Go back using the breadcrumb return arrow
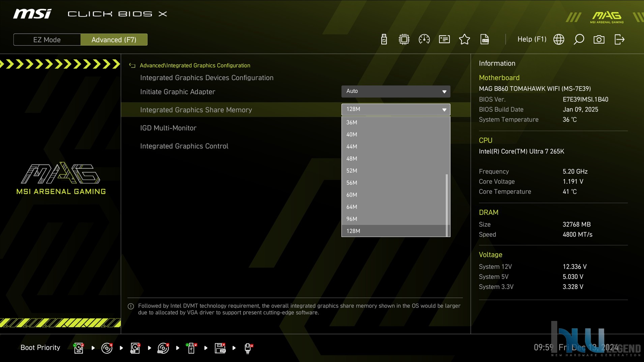 (132, 65)
